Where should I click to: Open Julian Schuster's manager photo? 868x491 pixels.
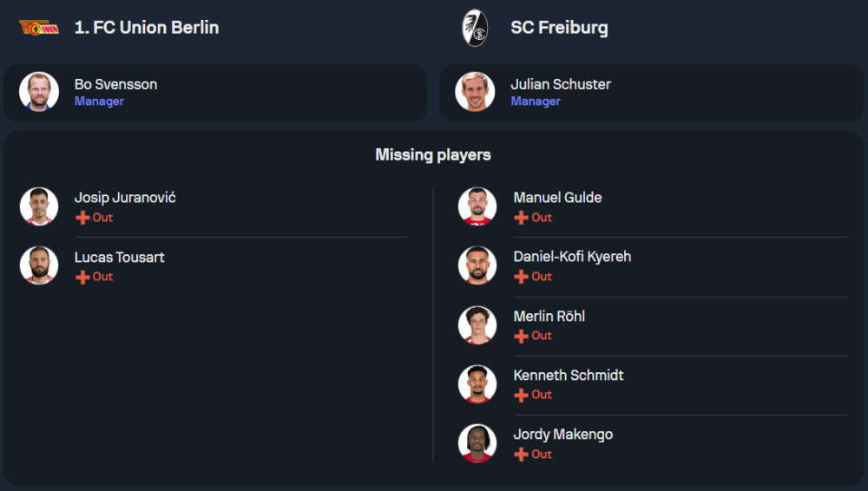(475, 92)
